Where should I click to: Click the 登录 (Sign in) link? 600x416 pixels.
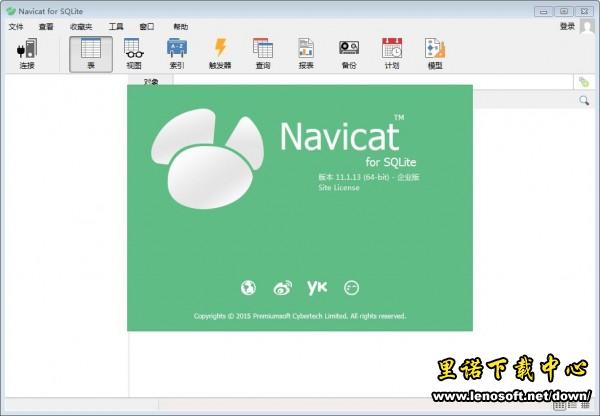(567, 26)
